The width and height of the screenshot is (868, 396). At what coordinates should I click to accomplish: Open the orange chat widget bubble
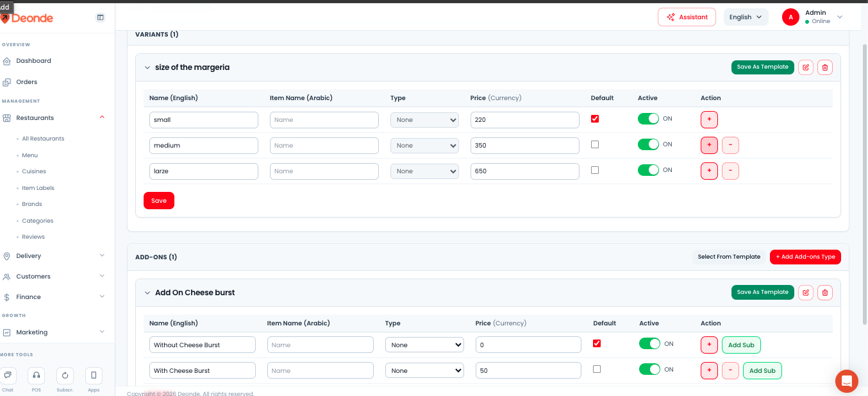click(847, 381)
